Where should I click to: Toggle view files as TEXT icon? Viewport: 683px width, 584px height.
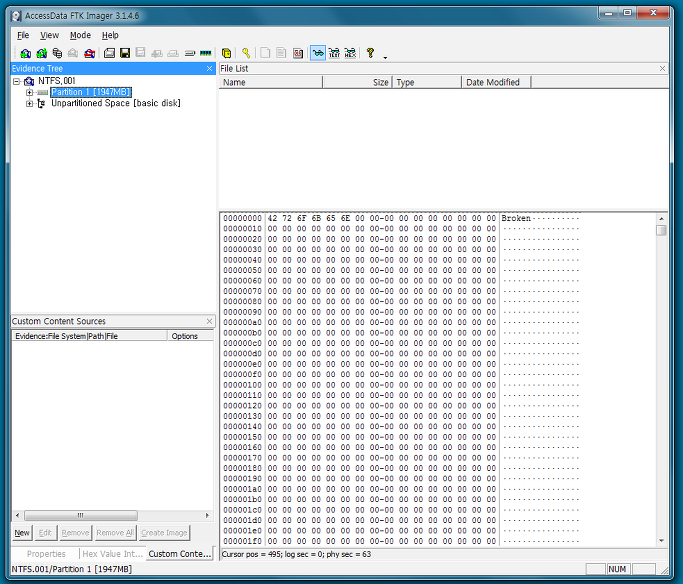coord(334,53)
